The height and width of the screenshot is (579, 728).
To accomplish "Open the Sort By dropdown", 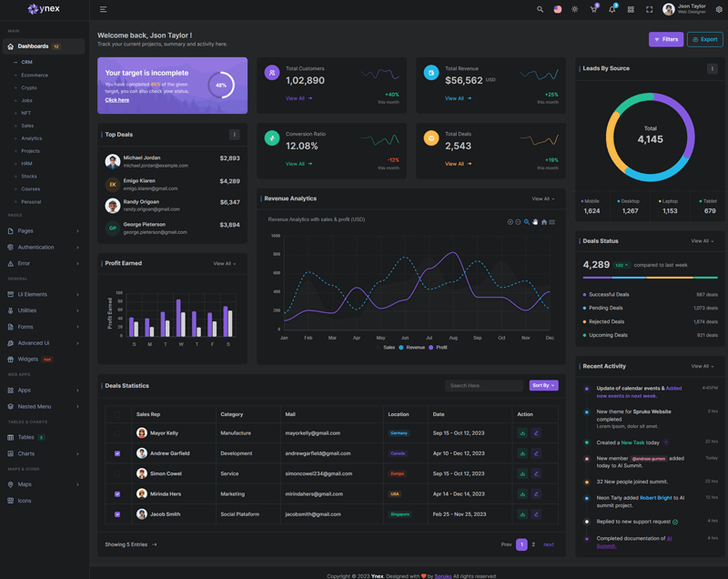I will pyautogui.click(x=543, y=385).
